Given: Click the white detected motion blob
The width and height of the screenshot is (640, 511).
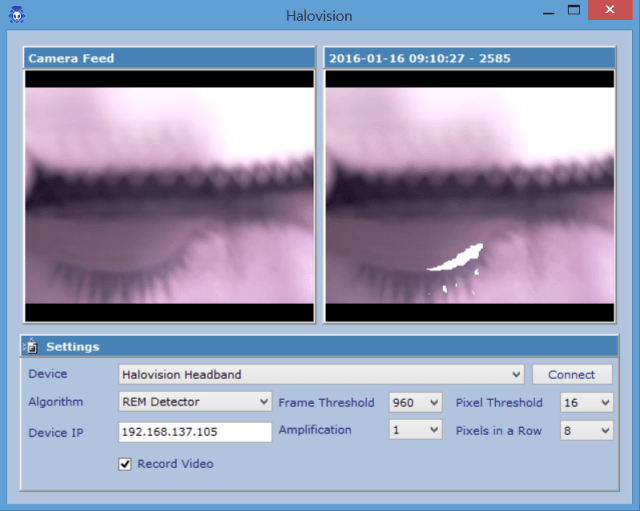Looking at the screenshot, I should pyautogui.click(x=455, y=260).
